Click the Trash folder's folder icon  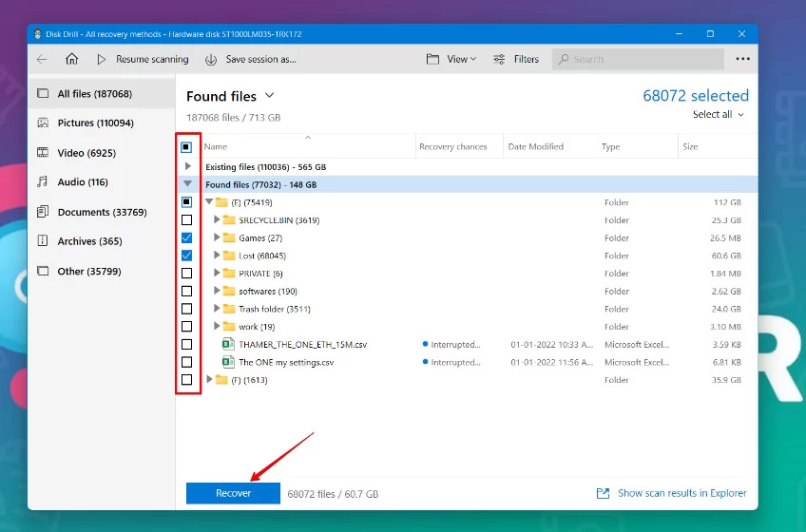(229, 309)
